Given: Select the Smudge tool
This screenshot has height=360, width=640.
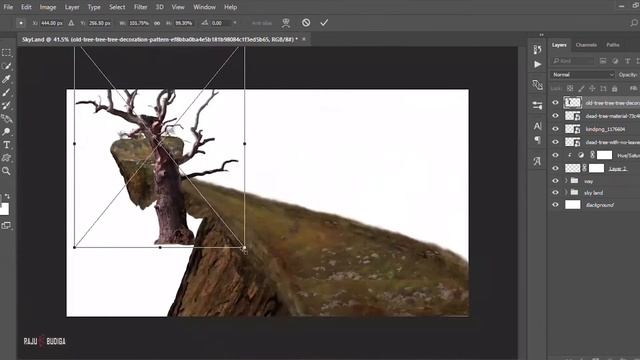Looking at the screenshot, I should (x=6, y=119).
